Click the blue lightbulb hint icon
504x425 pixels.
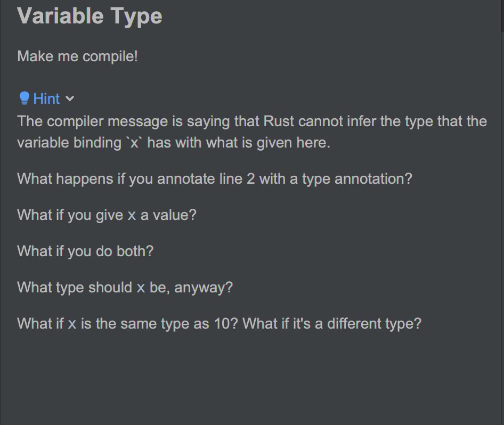coord(24,99)
